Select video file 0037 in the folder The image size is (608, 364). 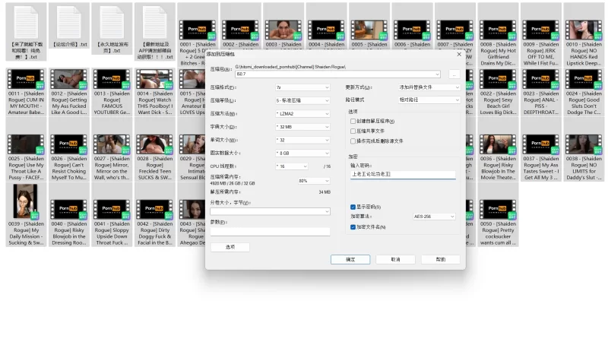pos(541,144)
